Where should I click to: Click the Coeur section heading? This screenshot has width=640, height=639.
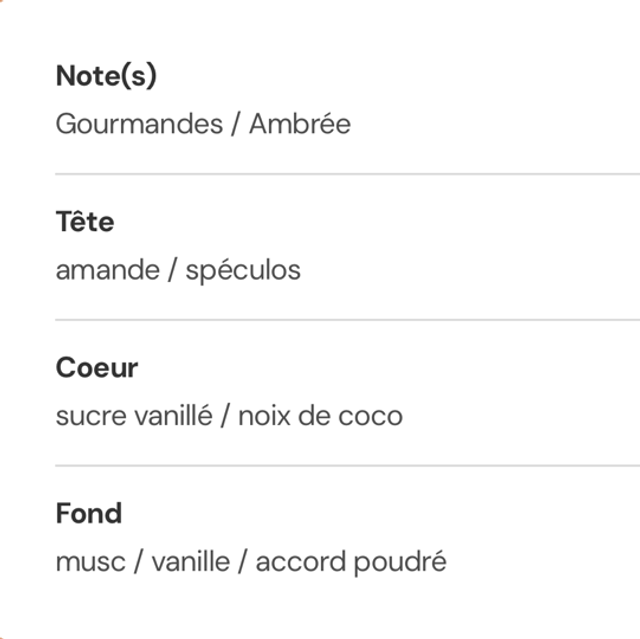(x=97, y=368)
